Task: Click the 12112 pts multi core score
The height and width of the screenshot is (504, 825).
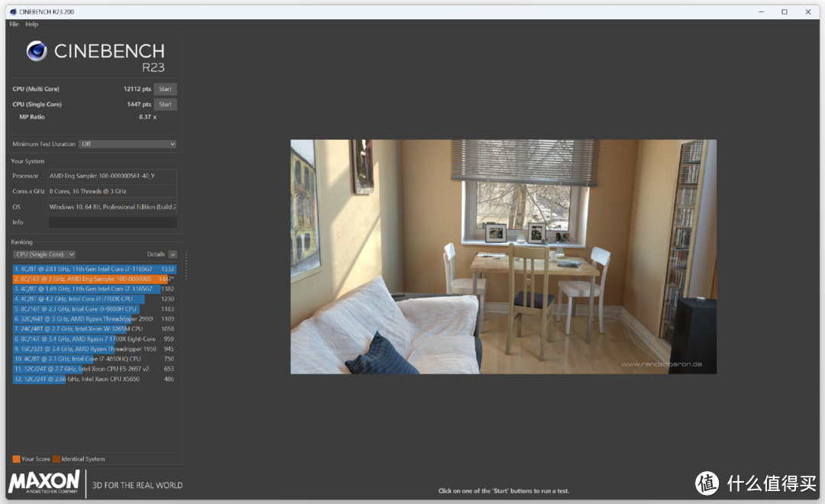Action: click(137, 89)
